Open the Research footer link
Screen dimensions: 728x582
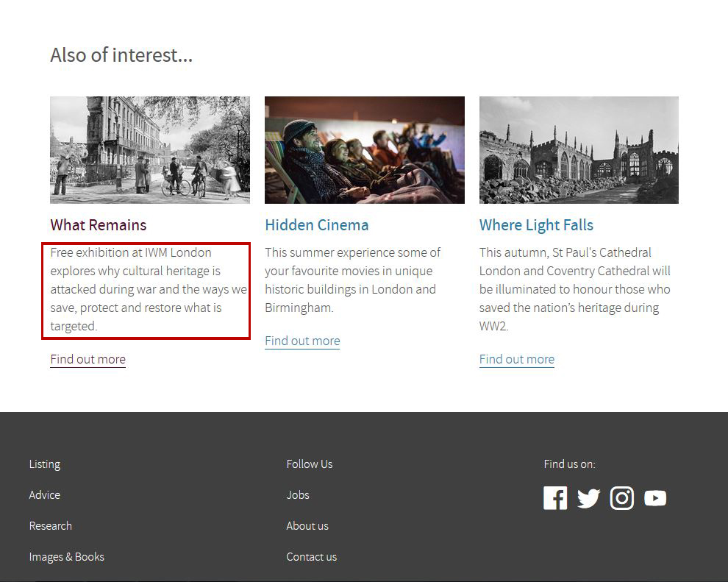point(51,526)
